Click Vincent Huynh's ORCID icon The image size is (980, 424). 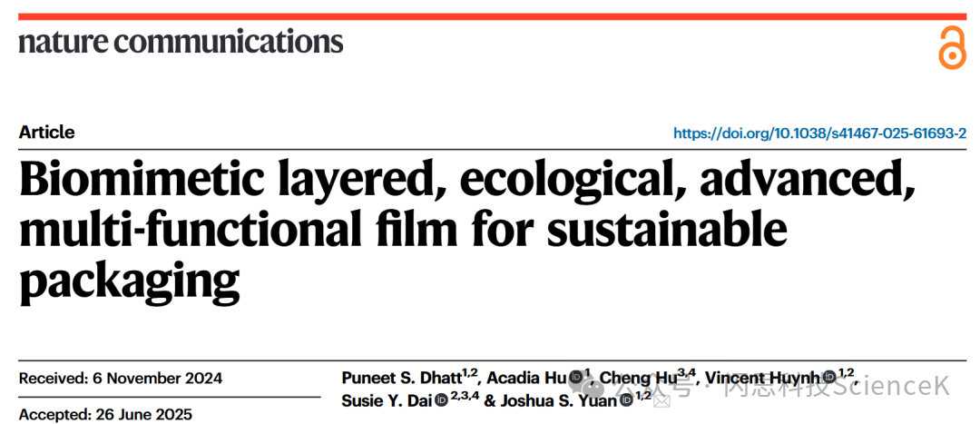[x=827, y=377]
